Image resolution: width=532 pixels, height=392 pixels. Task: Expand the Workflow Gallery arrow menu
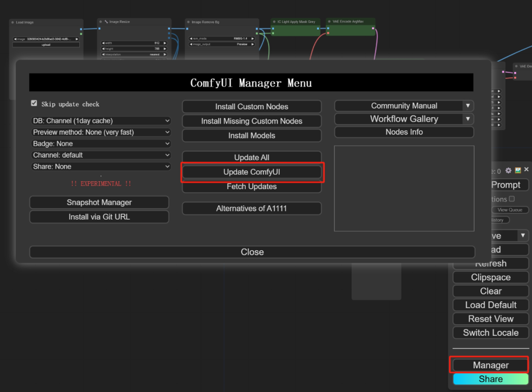468,119
